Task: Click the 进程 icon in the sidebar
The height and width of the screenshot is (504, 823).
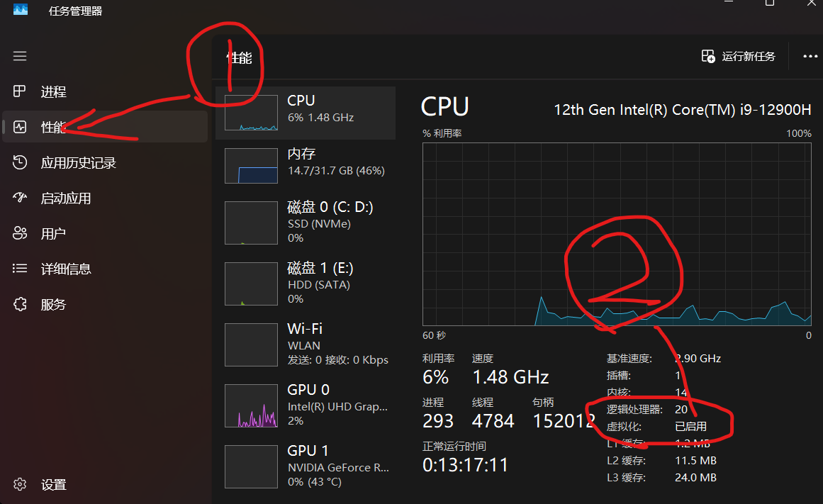Action: point(19,91)
